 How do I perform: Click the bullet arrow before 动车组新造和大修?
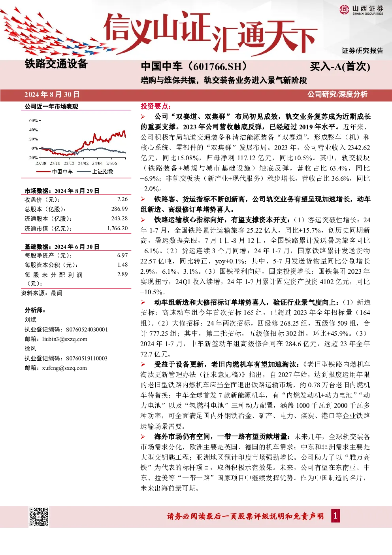point(143,303)
